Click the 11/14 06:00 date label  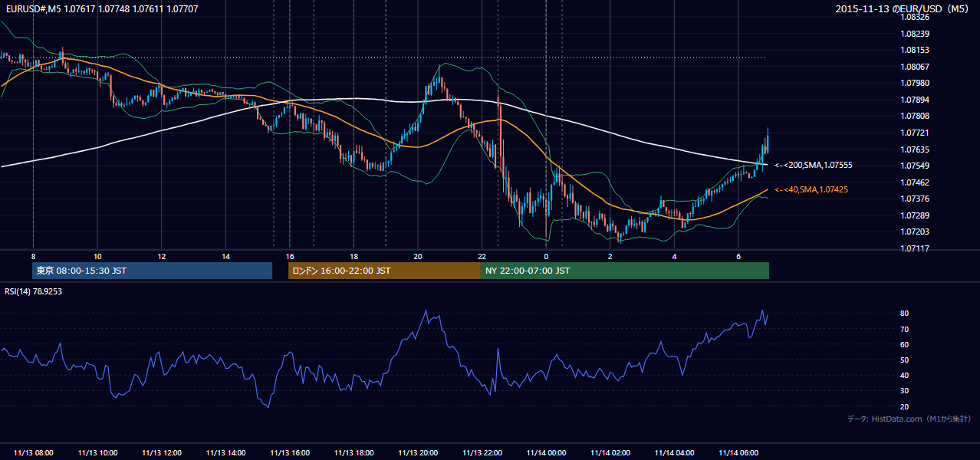pyautogui.click(x=738, y=453)
